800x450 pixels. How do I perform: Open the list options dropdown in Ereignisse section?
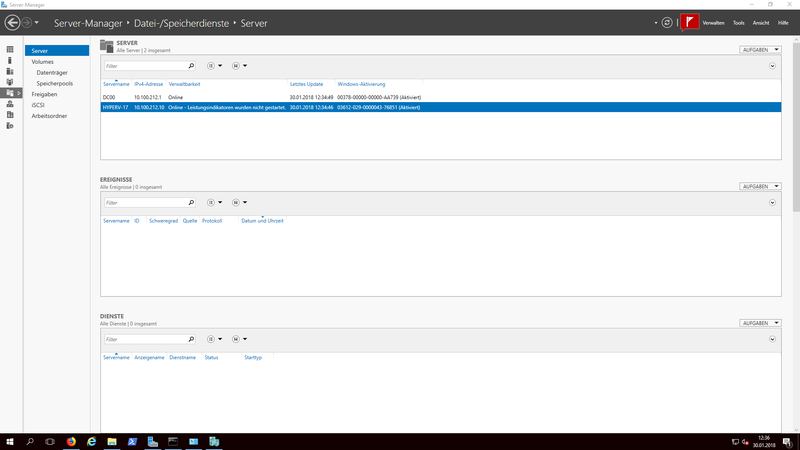(x=214, y=203)
